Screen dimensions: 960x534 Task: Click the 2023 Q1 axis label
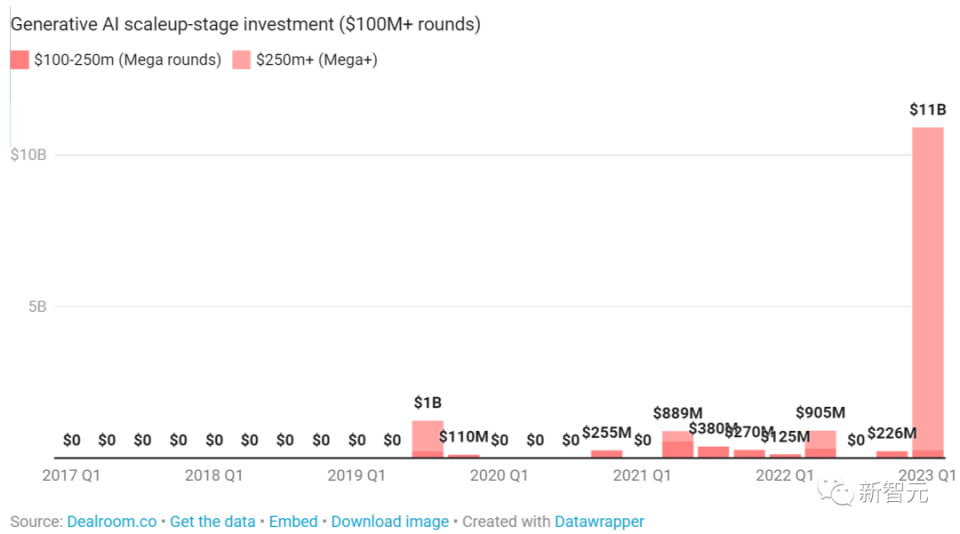927,476
